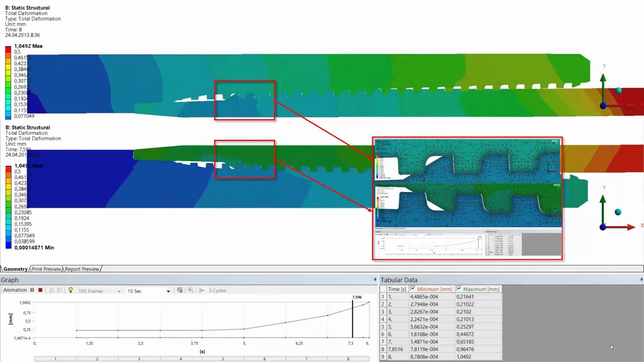Select table cell 1,6168e-004
Image resolution: width=644 pixels, height=362 pixels.
432,334
